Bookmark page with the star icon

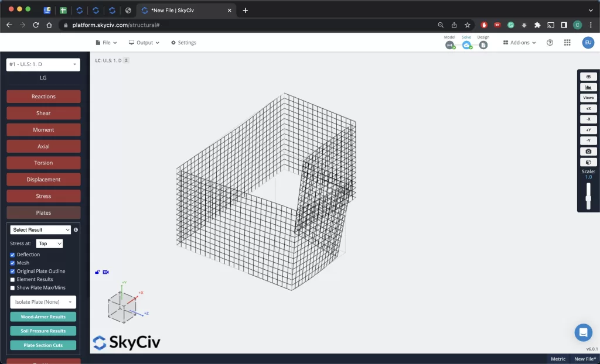[467, 25]
